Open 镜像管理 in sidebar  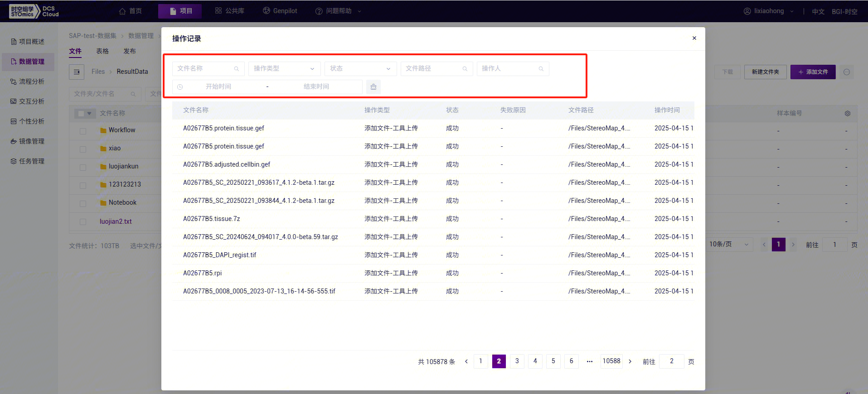tap(28, 141)
